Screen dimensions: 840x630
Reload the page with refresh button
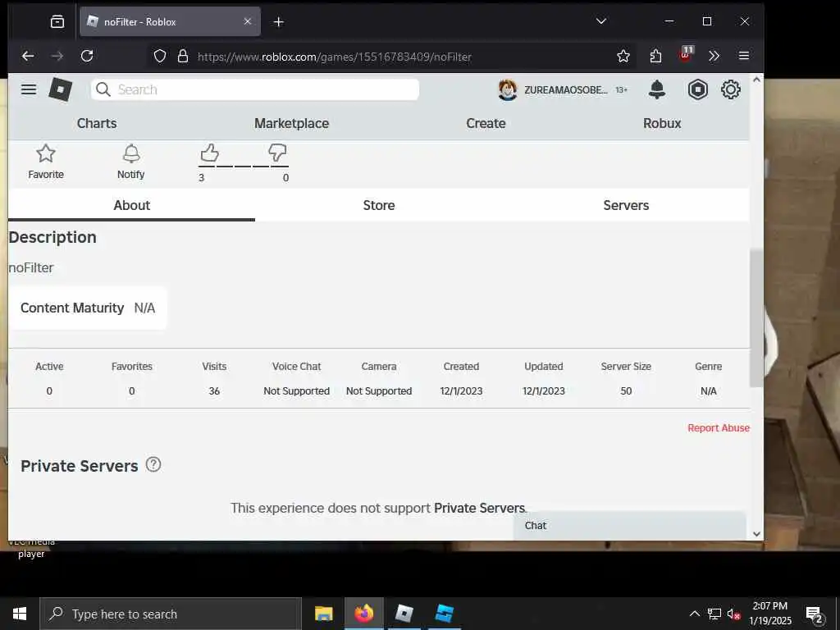pyautogui.click(x=87, y=57)
